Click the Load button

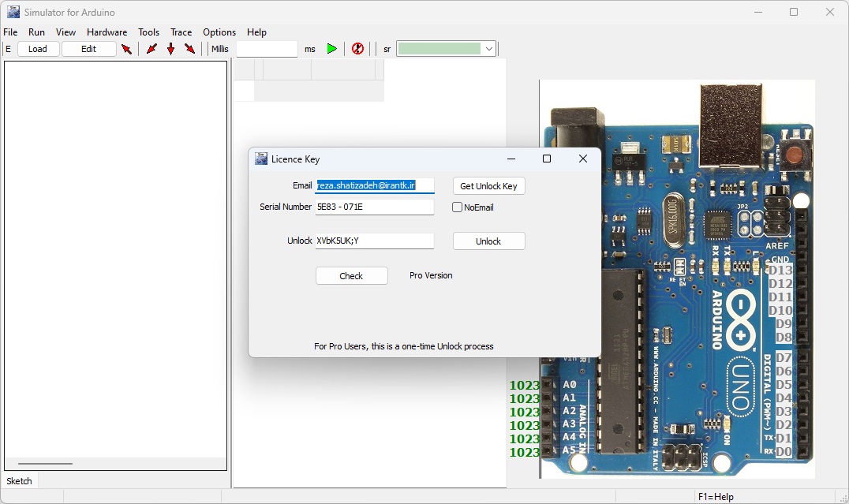[37, 49]
